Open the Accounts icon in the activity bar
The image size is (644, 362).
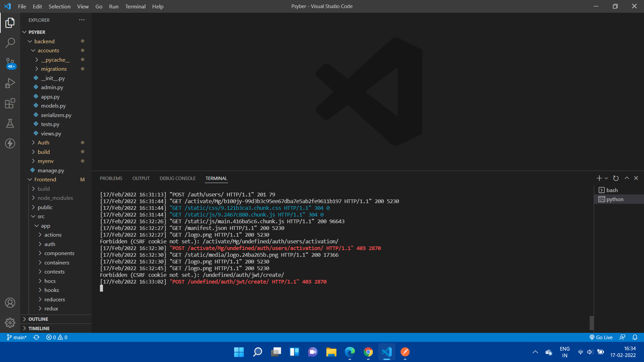coord(10,302)
